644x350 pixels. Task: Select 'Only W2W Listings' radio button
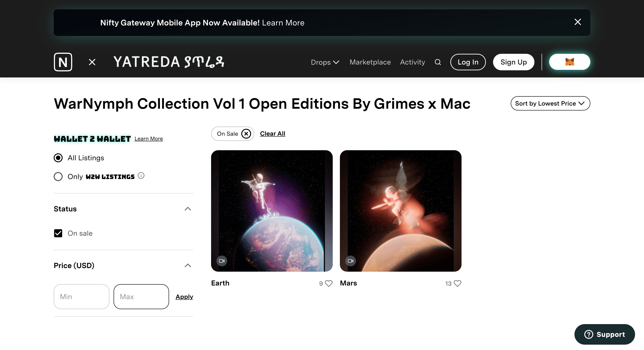(57, 176)
